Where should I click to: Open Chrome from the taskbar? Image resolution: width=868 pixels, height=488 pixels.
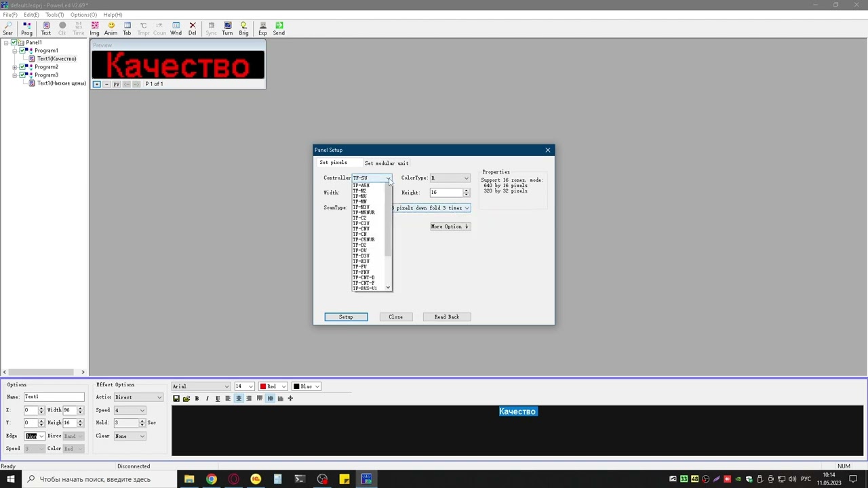tap(212, 479)
